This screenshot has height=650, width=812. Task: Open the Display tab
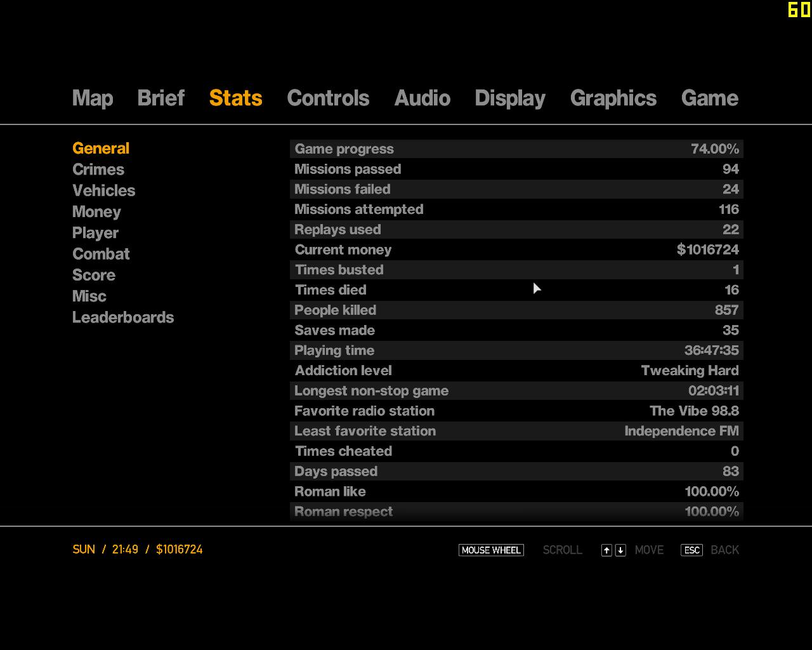click(x=510, y=98)
